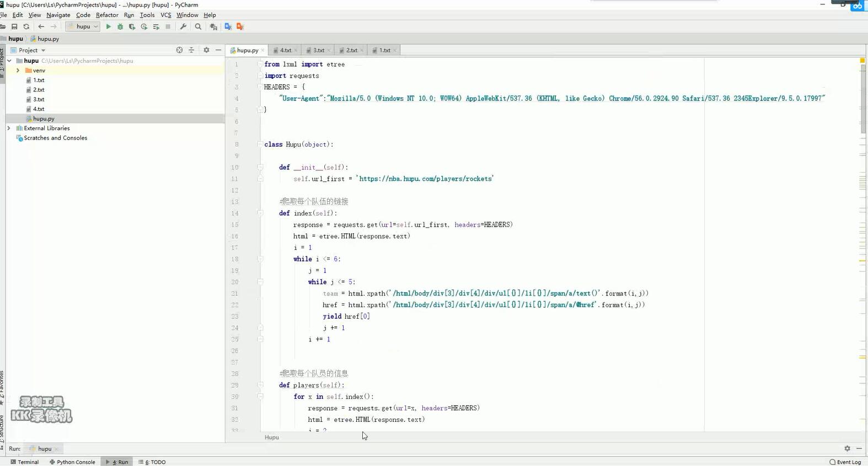Open Settings with the wrench icon

point(183,26)
